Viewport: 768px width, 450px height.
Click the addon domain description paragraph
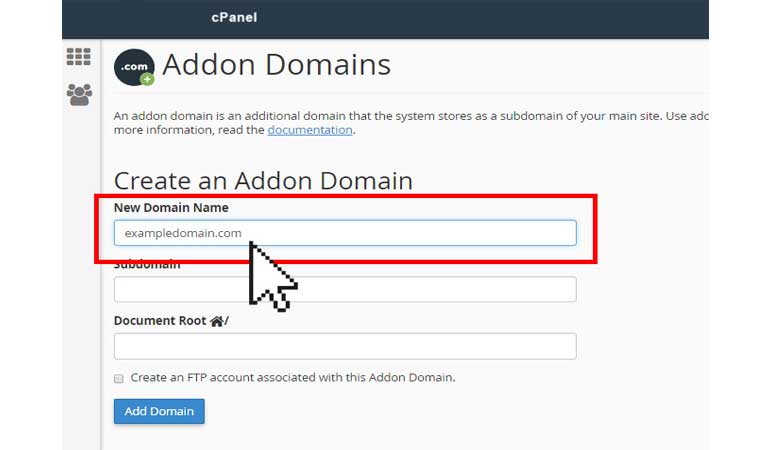(411, 123)
